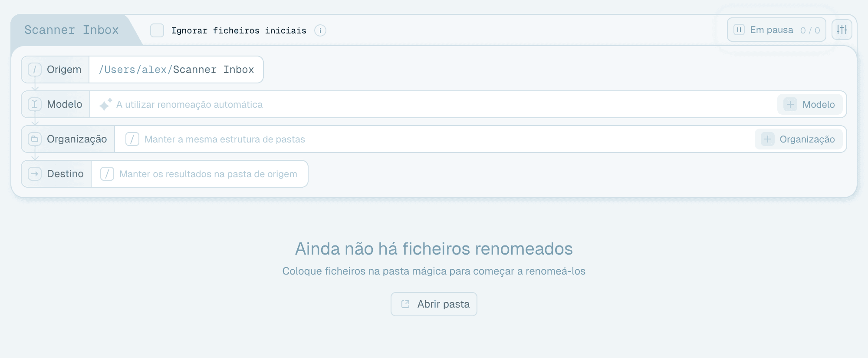Viewport: 868px width, 358px height.
Task: Add a new Modelo with plus button
Action: (810, 104)
